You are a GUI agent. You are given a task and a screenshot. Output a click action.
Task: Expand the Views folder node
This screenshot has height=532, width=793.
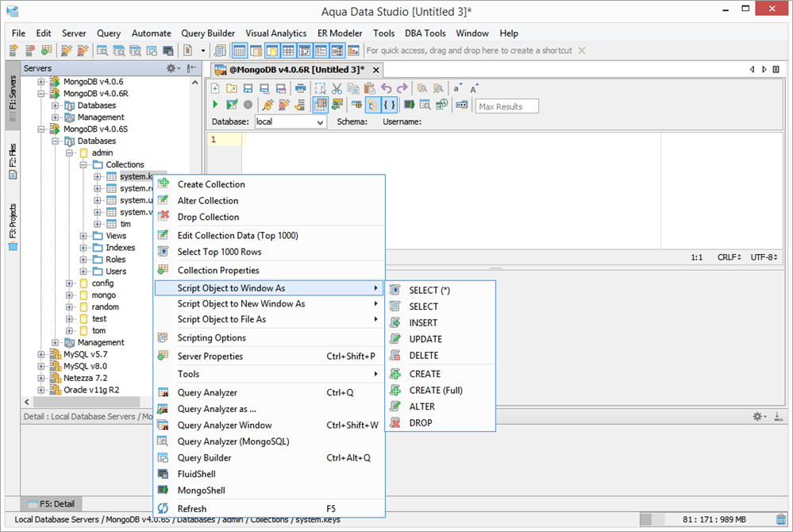pos(83,236)
